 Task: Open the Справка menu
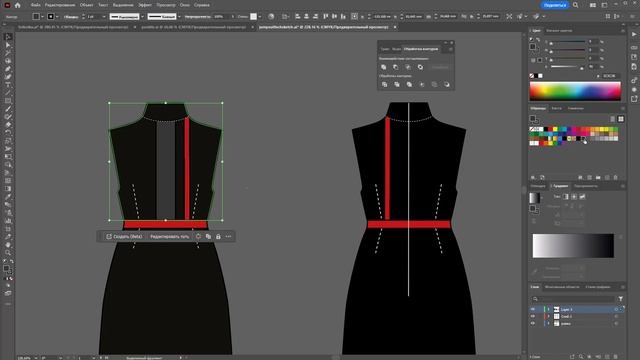202,5
